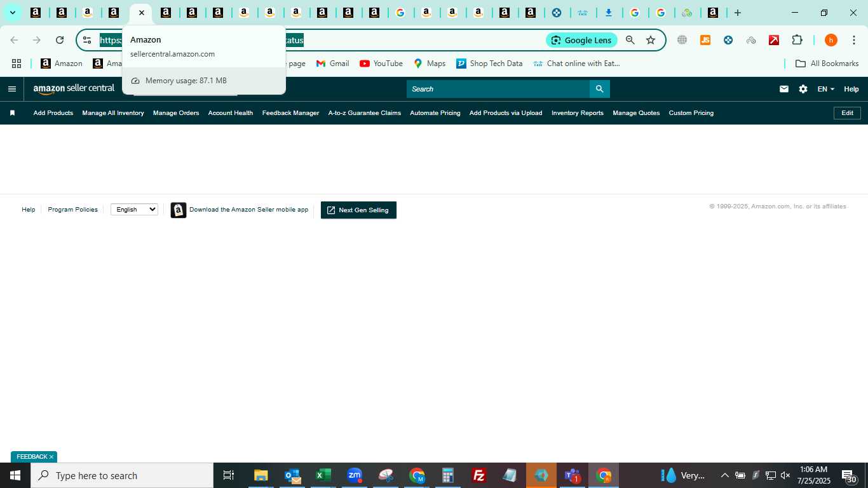
Task: Click the search magnifier button in Seller Central
Action: click(x=599, y=89)
